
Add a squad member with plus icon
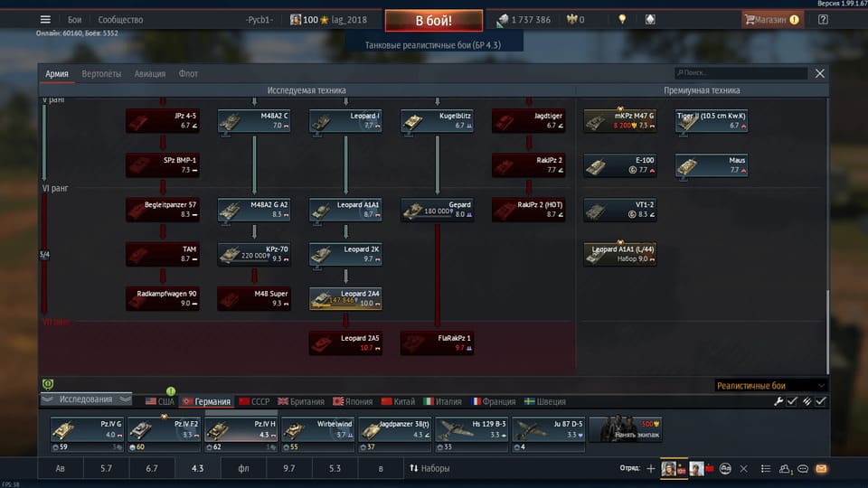click(x=651, y=469)
